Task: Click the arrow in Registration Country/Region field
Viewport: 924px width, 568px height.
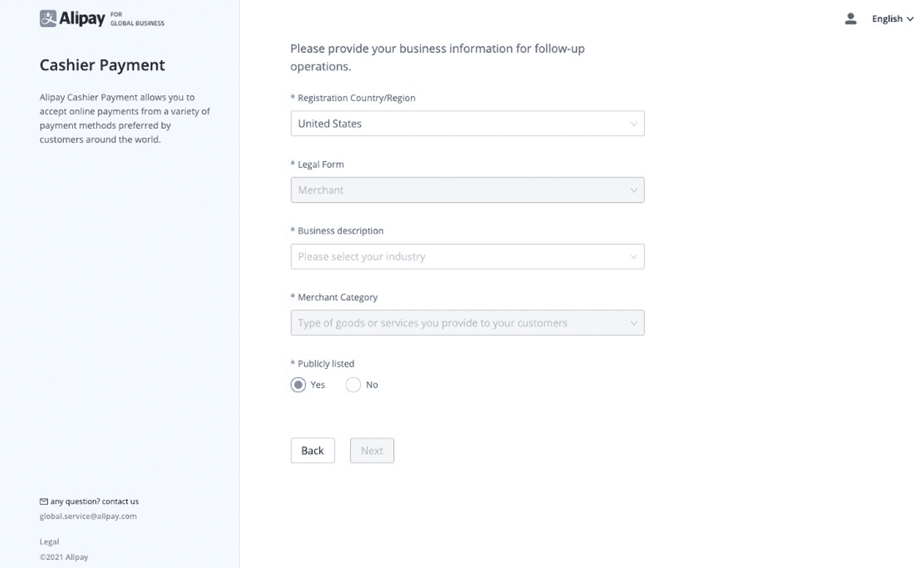Action: [633, 124]
